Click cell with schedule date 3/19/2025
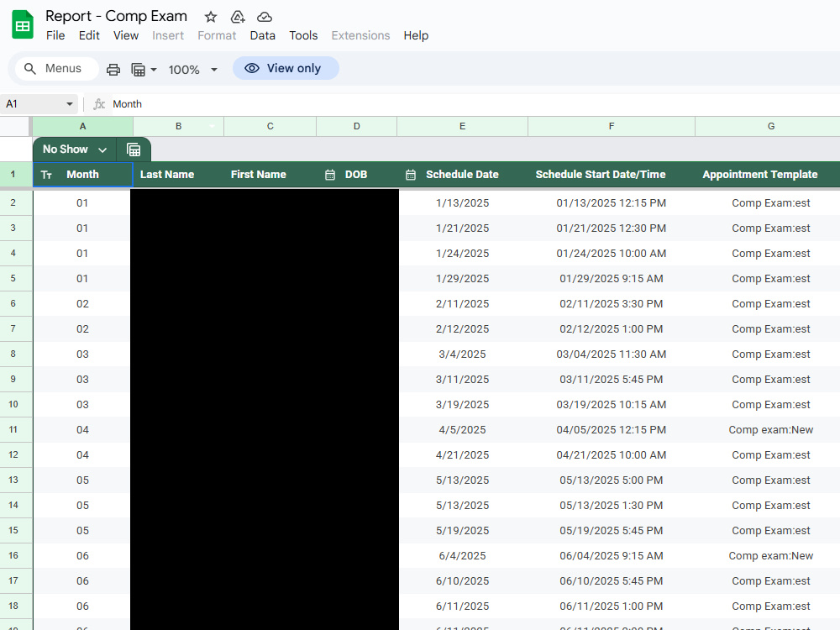 (x=462, y=405)
